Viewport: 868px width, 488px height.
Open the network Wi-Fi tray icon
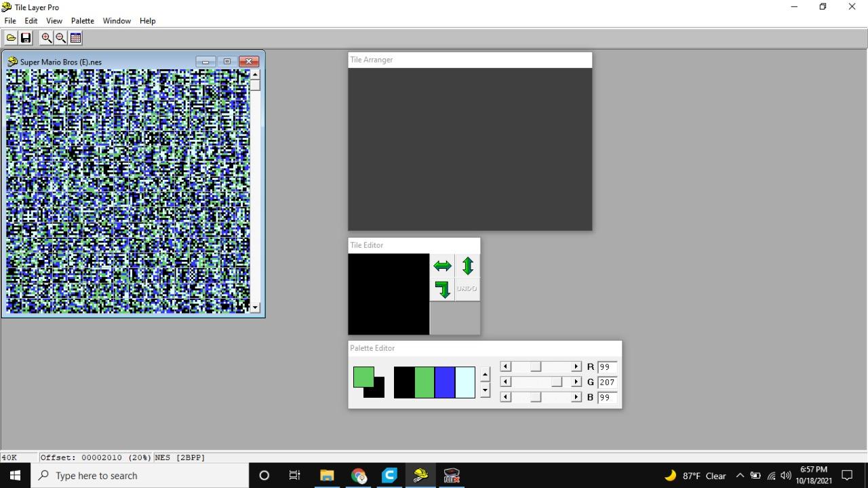click(x=771, y=475)
